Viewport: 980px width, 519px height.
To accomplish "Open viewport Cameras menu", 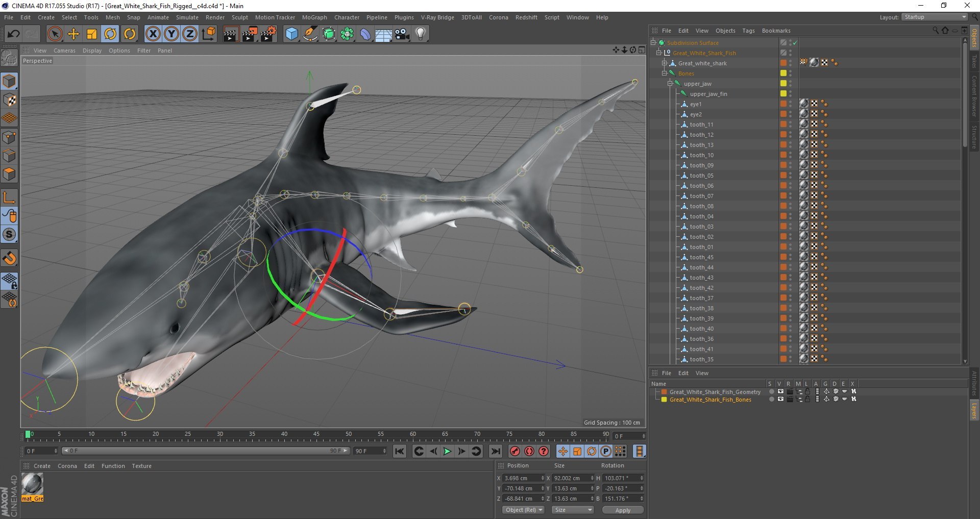I will 64,51.
